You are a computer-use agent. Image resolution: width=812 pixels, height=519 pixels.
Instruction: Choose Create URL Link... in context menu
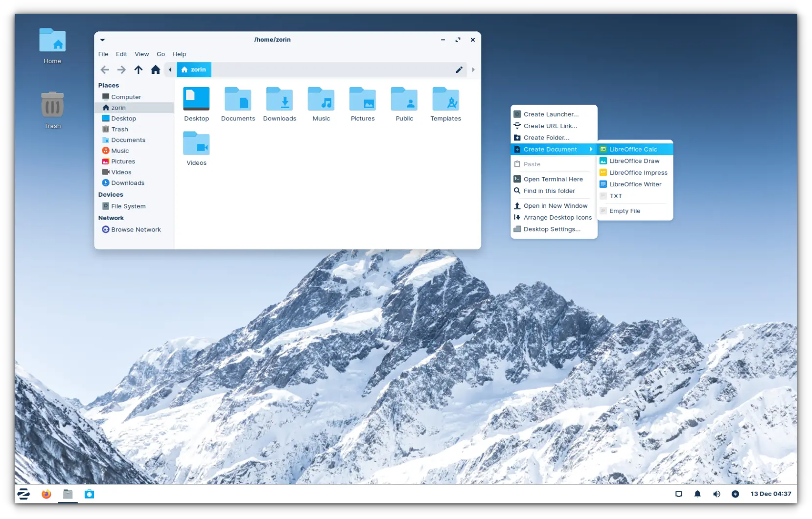coord(554,126)
